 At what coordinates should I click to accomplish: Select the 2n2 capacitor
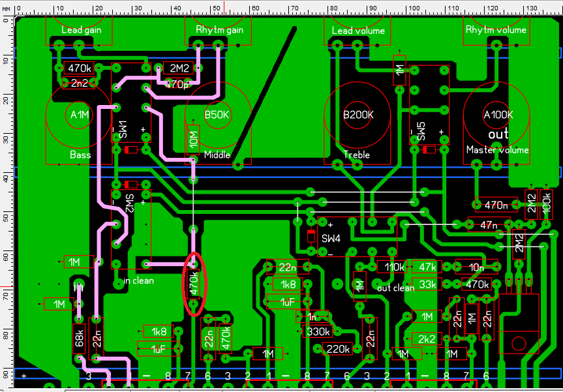point(79,83)
